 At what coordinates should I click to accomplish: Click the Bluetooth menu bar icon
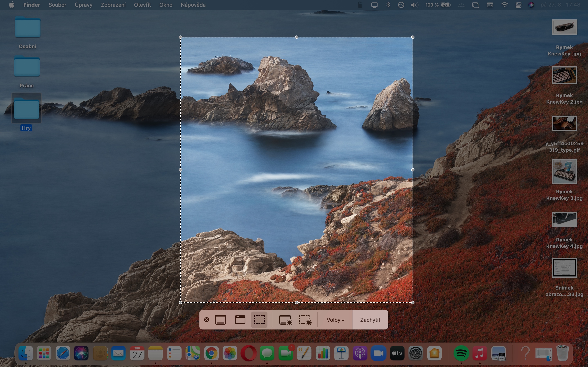tap(388, 5)
